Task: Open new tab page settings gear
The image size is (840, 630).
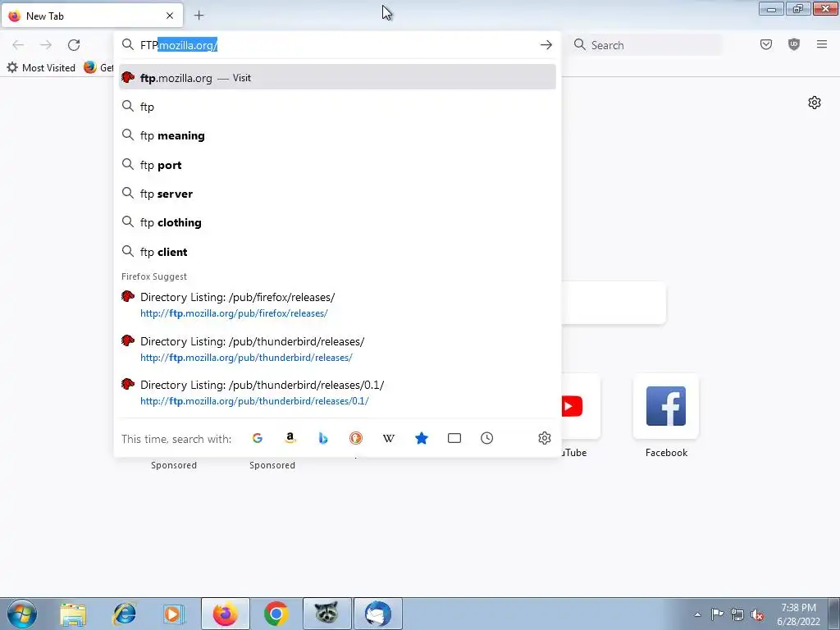Action: [x=815, y=103]
